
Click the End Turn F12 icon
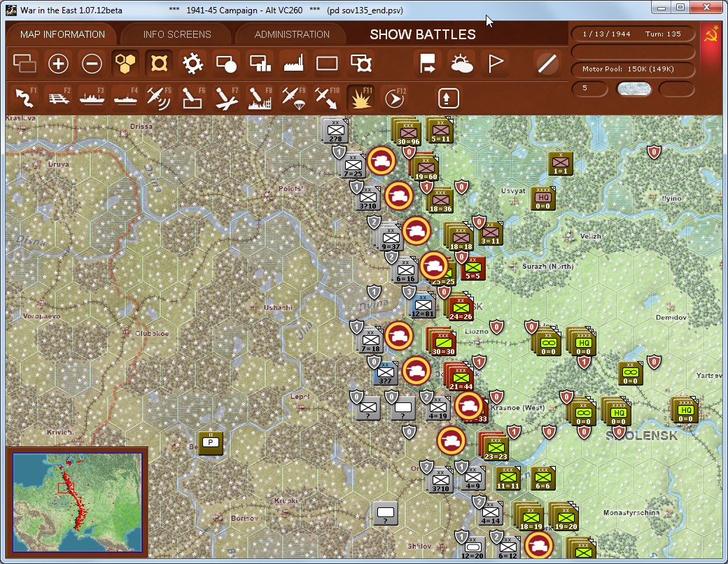(395, 98)
